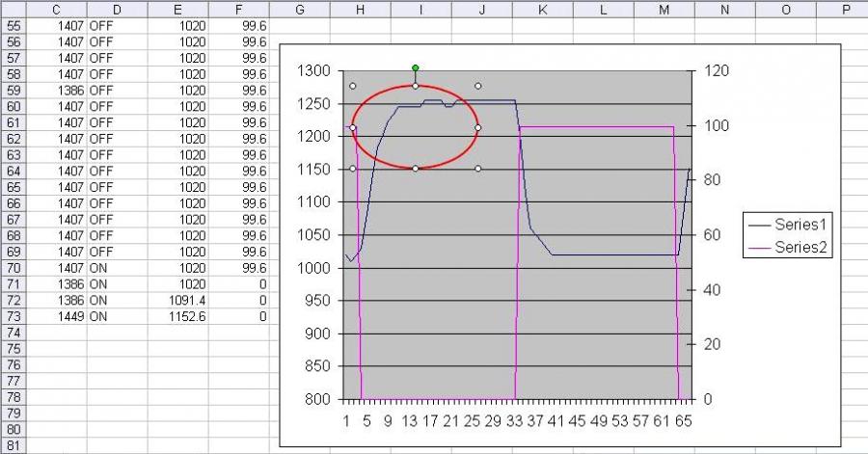Select the column E header
The height and width of the screenshot is (454, 868).
177,8
